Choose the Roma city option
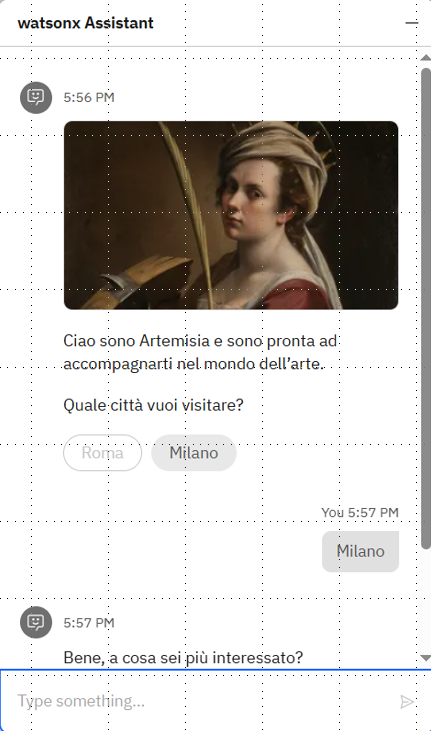The width and height of the screenshot is (433, 731). [103, 453]
